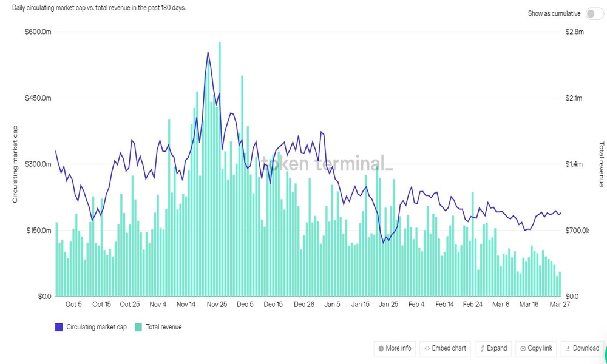Click the $300.0m left axis value
Screen dimensions: 607x364
point(38,164)
